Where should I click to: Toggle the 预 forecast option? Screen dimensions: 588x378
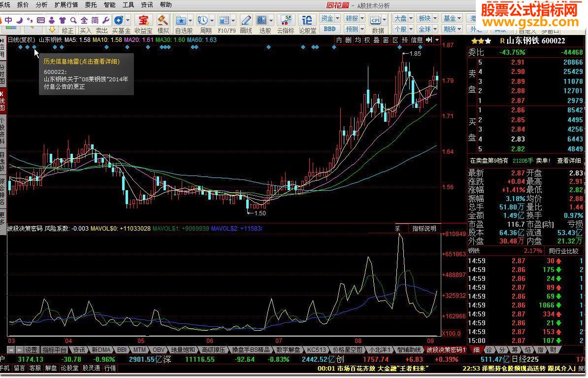coord(405,40)
